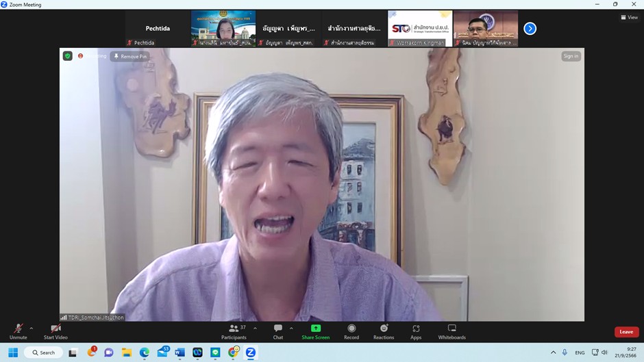Expand audio options arrow next to Unmute
The height and width of the screenshot is (362, 644).
click(31, 328)
